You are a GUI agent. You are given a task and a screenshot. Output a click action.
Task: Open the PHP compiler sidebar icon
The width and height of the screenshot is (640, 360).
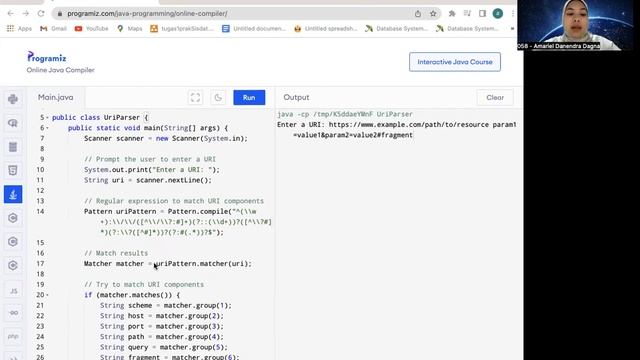[13, 336]
